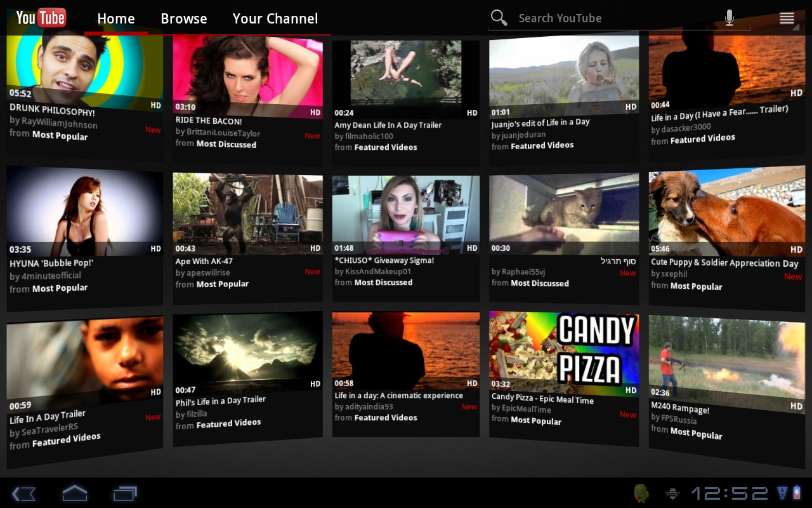This screenshot has height=508, width=812.
Task: Click the search magnifier icon
Action: [x=499, y=18]
